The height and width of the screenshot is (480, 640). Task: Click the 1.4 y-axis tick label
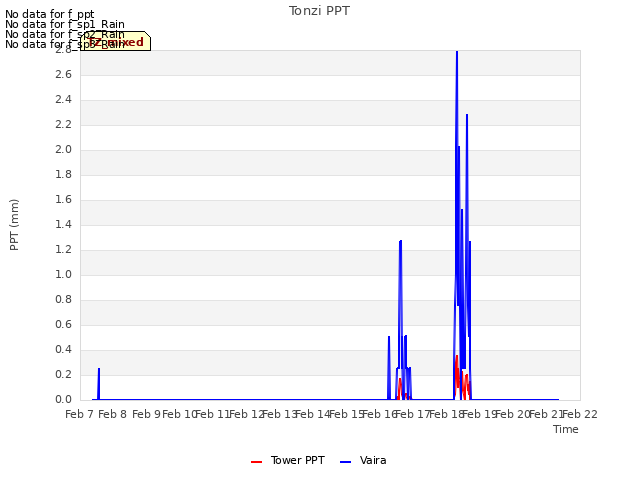coord(63,224)
